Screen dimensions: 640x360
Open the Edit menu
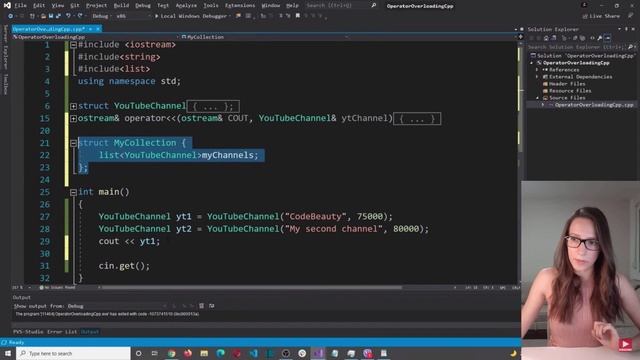[x=39, y=6]
